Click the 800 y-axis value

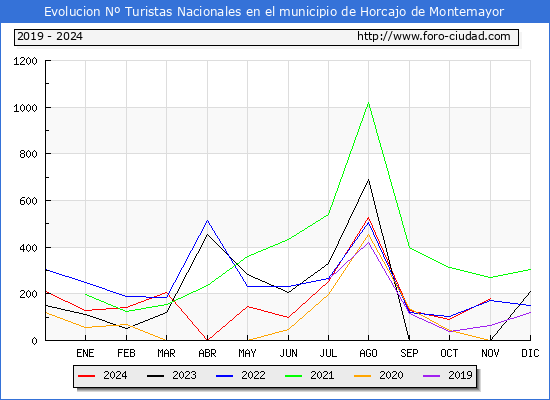click(28, 154)
